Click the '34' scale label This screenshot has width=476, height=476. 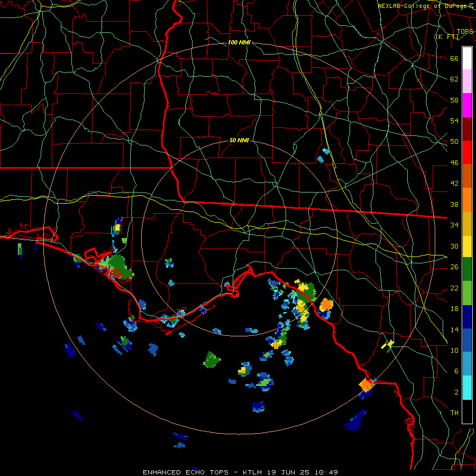point(454,225)
